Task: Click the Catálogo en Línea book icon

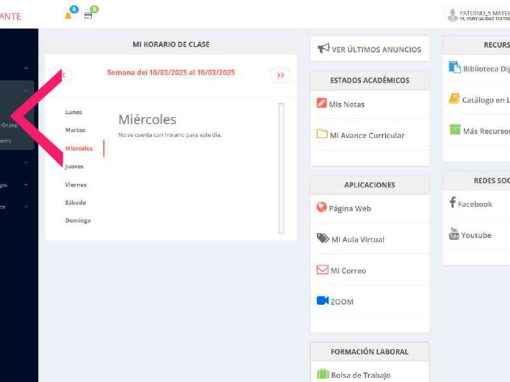Action: tap(454, 98)
